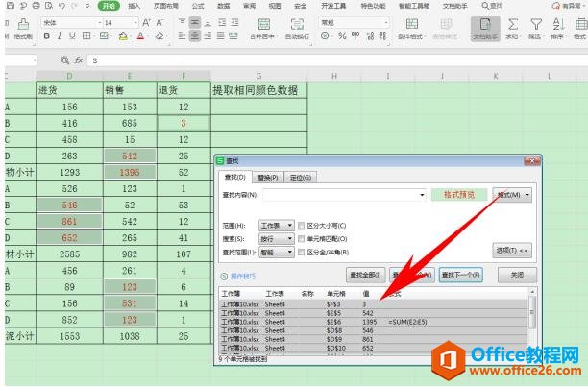Open the Format (格式) dropdown button

click(512, 195)
